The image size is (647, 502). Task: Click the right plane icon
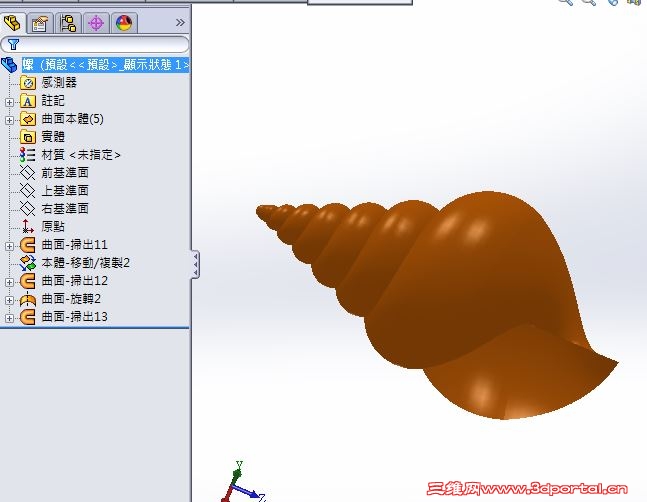point(28,209)
